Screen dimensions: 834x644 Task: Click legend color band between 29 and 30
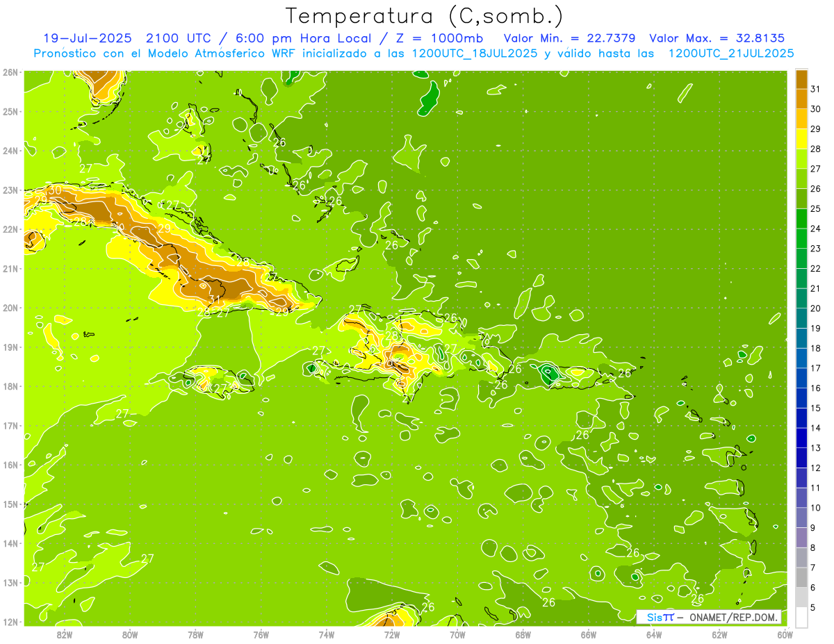pyautogui.click(x=801, y=119)
